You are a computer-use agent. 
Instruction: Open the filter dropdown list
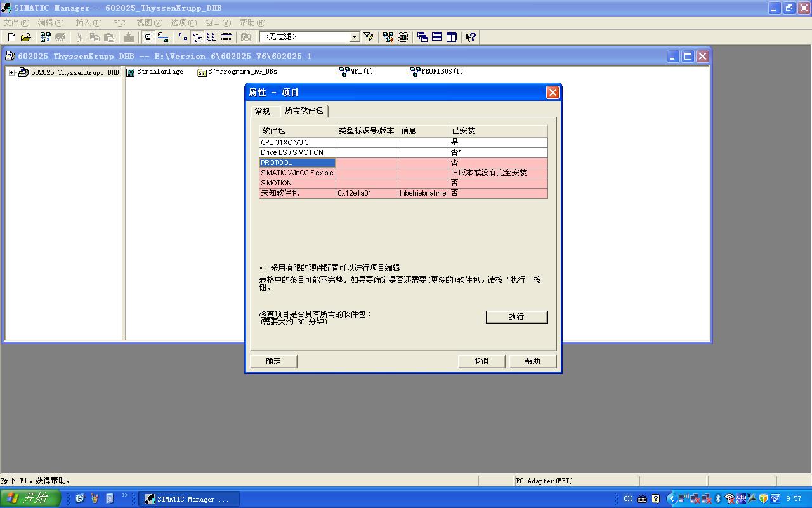(x=355, y=37)
